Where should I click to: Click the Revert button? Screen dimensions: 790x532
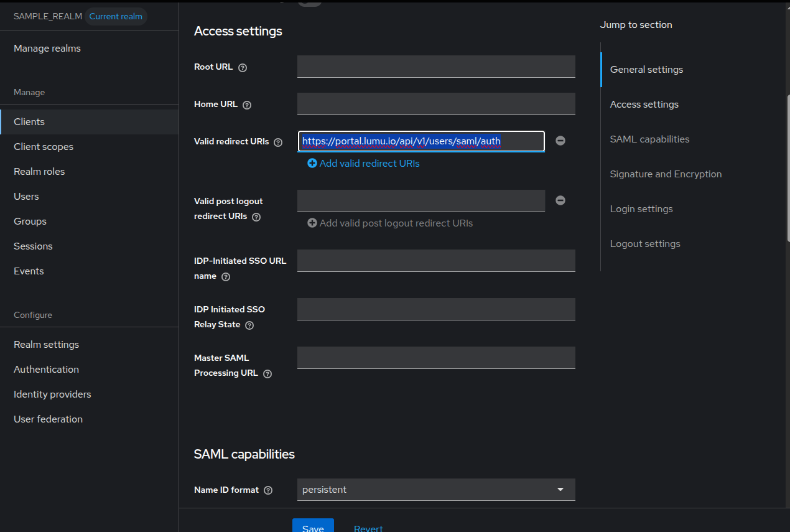(x=368, y=528)
